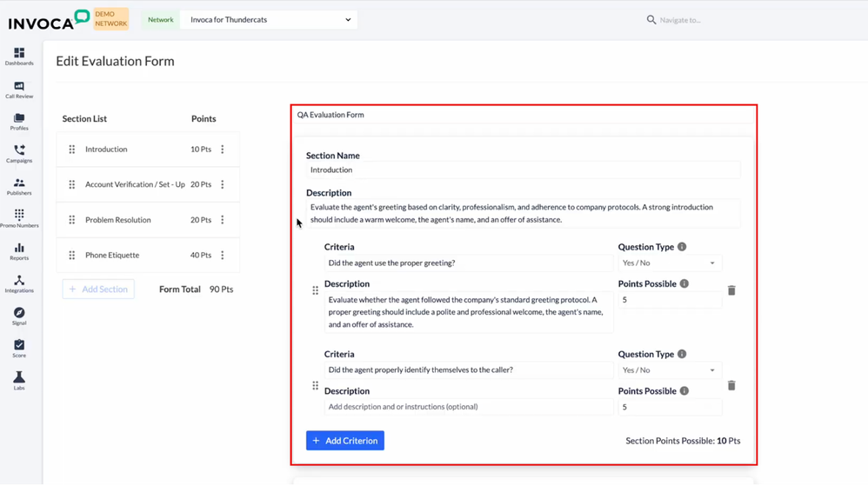The height and width of the screenshot is (486, 868).
Task: Click the second criterion's empty Description field
Action: 469,407
